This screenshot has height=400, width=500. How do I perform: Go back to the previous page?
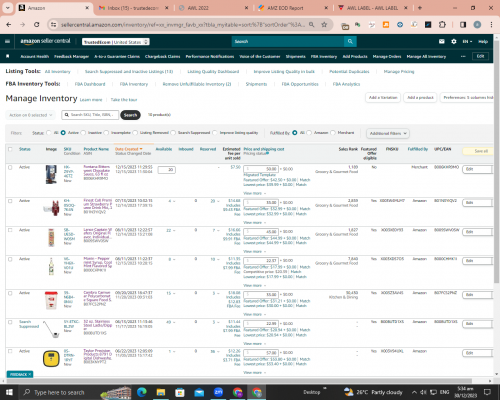9,24
